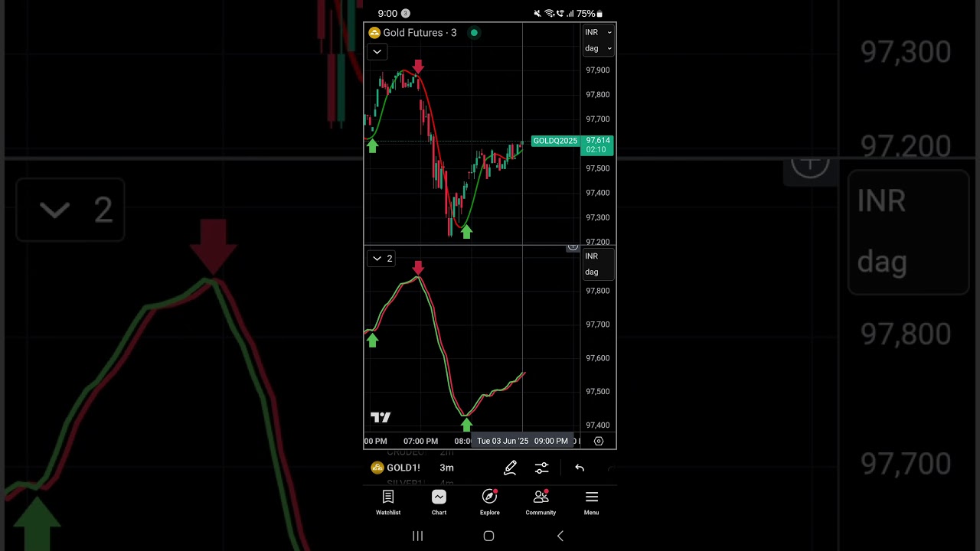Change symbol via GOLD1! button
The width and height of the screenshot is (980, 551).
click(x=396, y=468)
